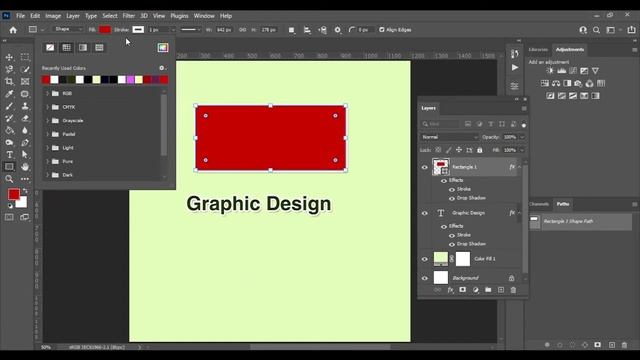
Task: Toggle Graphic Design Drop Shadow visibility
Action: 451,244
